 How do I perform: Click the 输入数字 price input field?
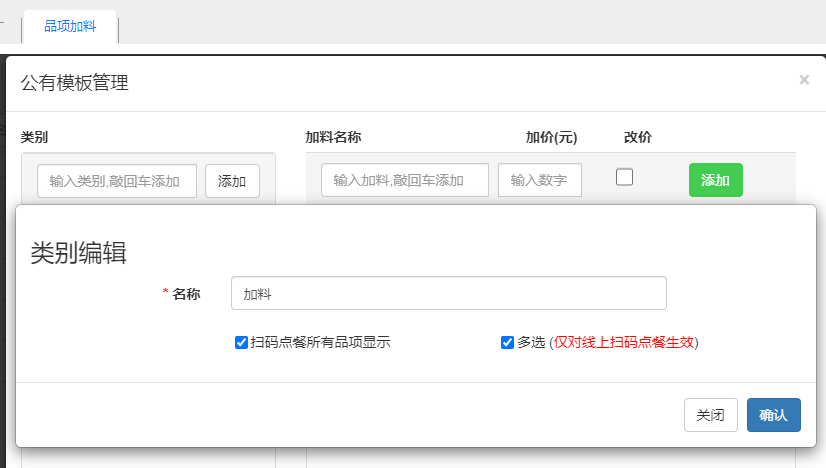pos(539,180)
